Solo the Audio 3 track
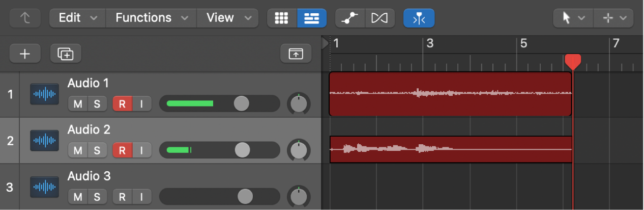This screenshot has height=210, width=644. (x=97, y=196)
